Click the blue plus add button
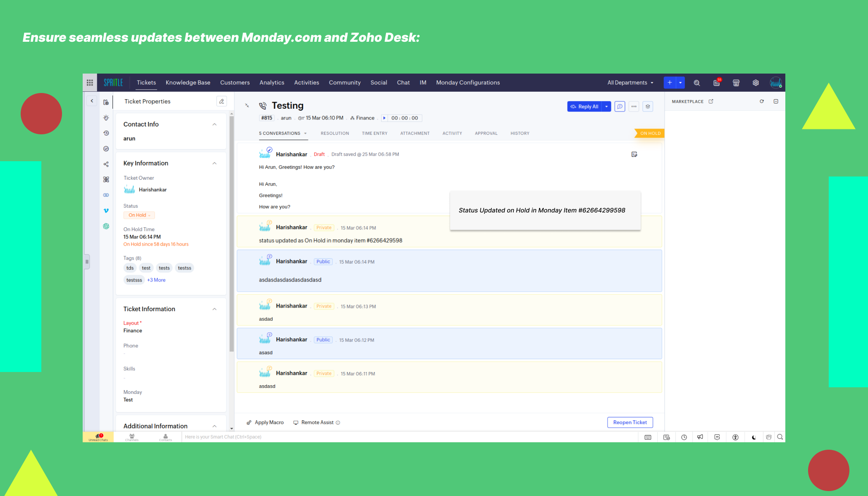868x496 pixels. [x=670, y=83]
